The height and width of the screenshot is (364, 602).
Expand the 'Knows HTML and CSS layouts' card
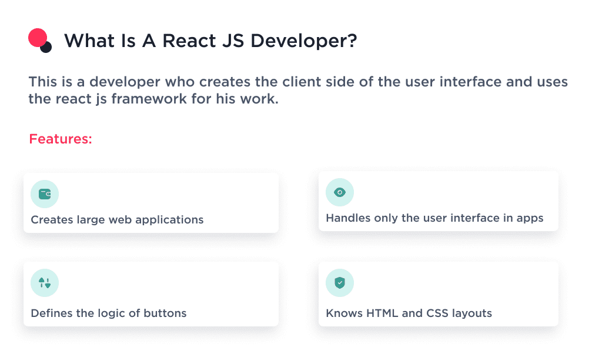pyautogui.click(x=438, y=294)
